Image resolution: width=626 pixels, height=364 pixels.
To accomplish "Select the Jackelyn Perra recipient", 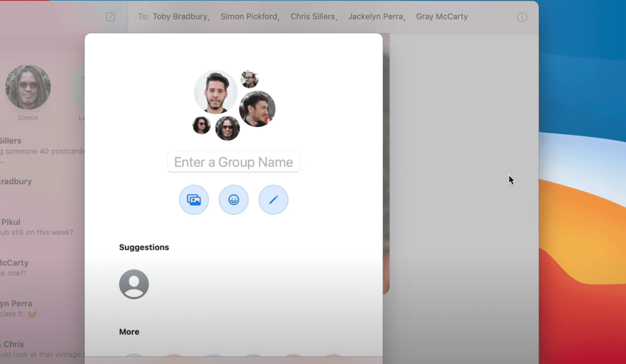I will 377,17.
